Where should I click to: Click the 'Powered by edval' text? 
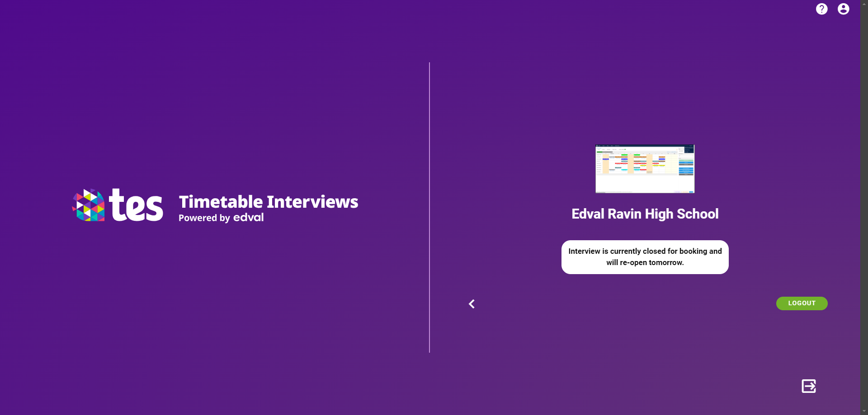tap(221, 218)
